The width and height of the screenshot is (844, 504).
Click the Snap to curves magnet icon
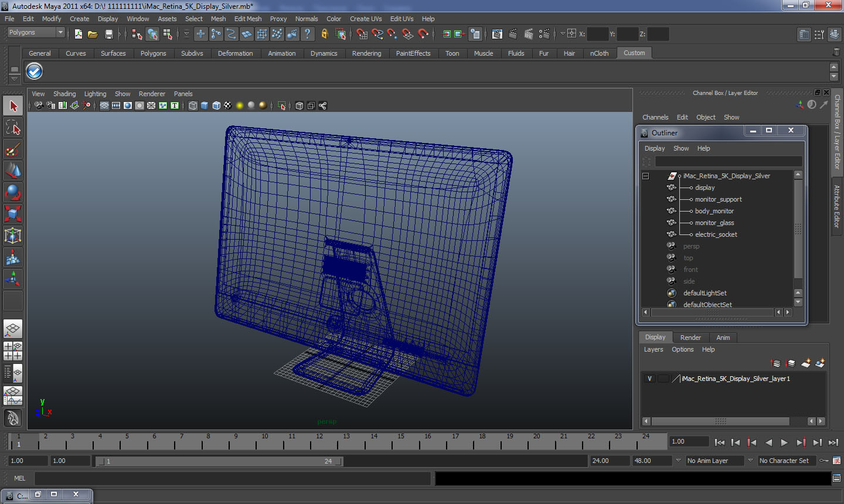[x=377, y=34]
